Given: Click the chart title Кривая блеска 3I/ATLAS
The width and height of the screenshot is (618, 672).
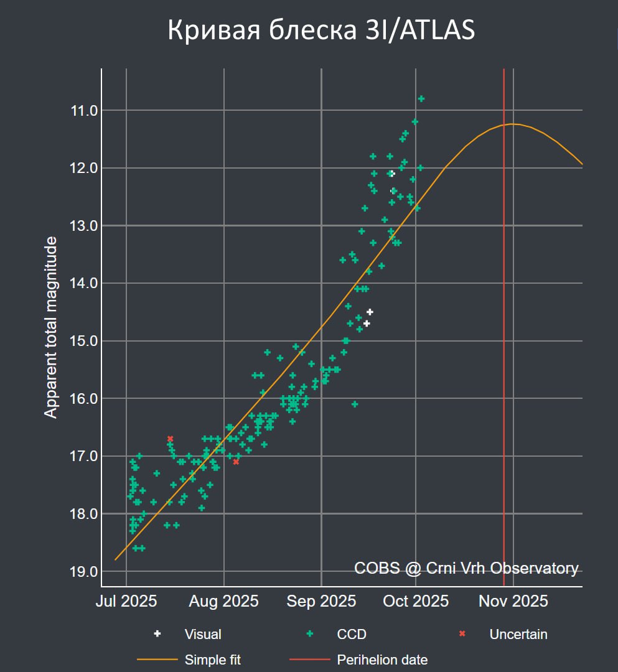Looking at the screenshot, I should coord(321,31).
